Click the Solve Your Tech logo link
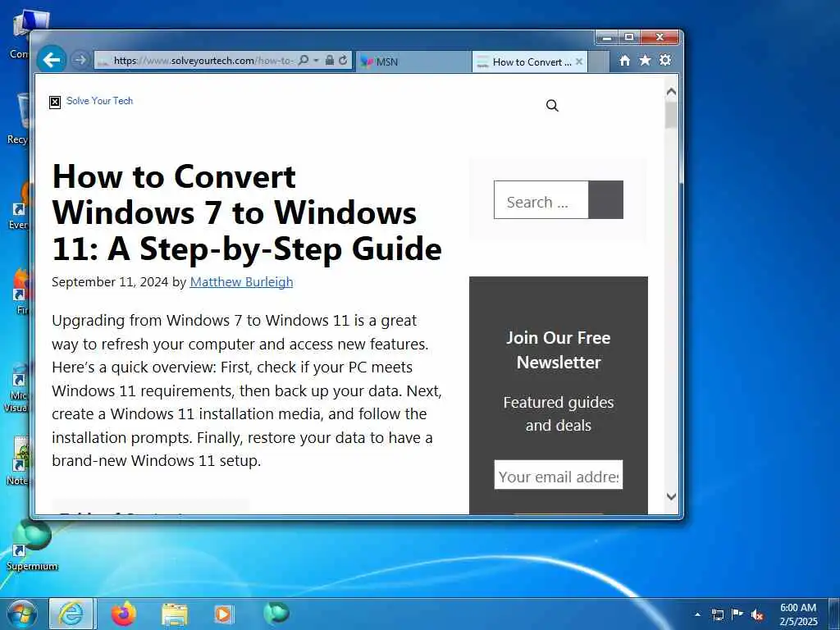 pyautogui.click(x=99, y=101)
